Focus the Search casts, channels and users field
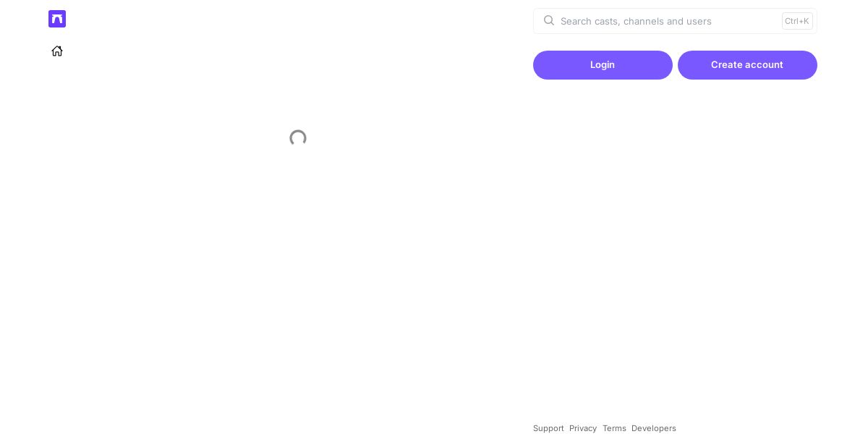This screenshot has height=434, width=868. (675, 21)
